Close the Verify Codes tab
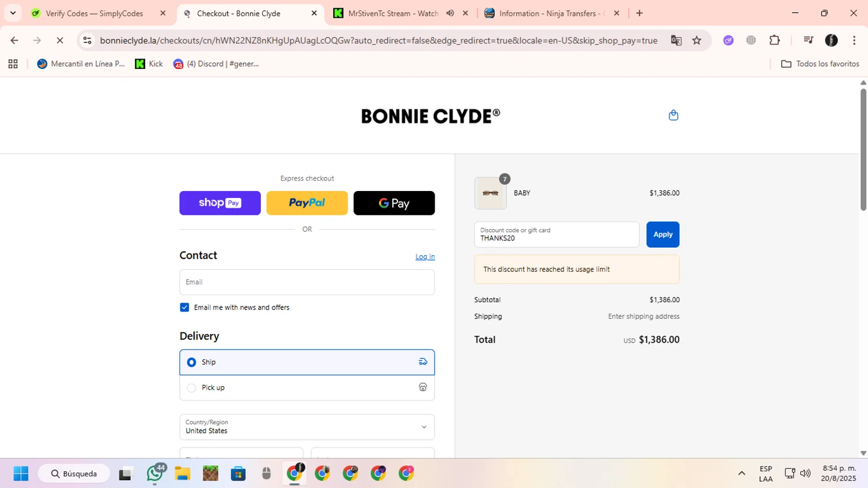Viewport: 868px width, 488px height. [x=163, y=13]
